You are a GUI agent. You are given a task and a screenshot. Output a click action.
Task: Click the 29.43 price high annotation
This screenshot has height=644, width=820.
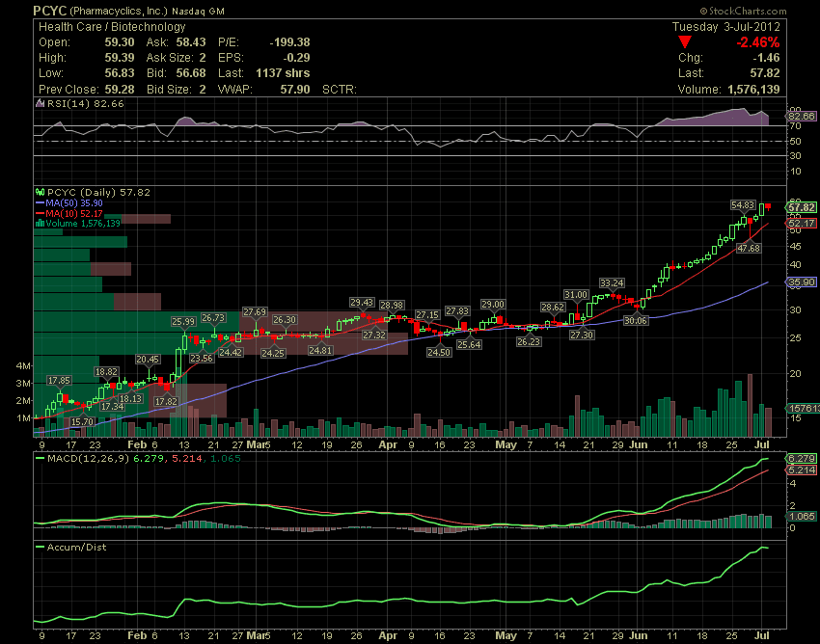(362, 303)
